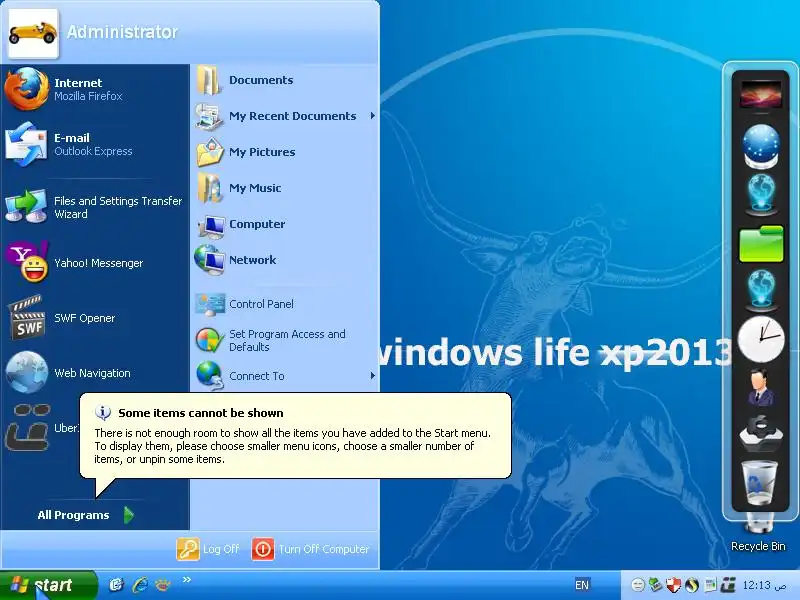Expand the Connect To submenu arrow

372,376
